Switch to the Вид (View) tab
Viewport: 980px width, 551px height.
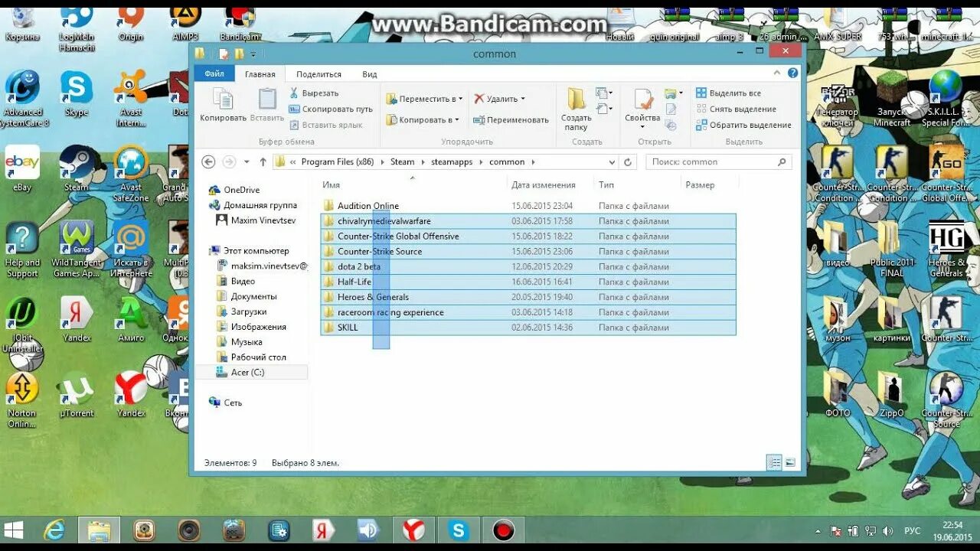(x=370, y=74)
